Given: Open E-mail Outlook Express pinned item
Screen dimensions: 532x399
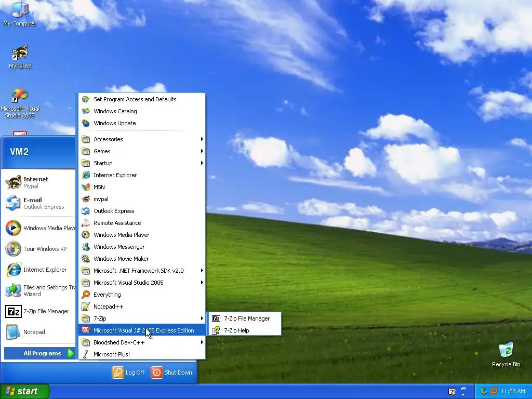Looking at the screenshot, I should coord(38,203).
